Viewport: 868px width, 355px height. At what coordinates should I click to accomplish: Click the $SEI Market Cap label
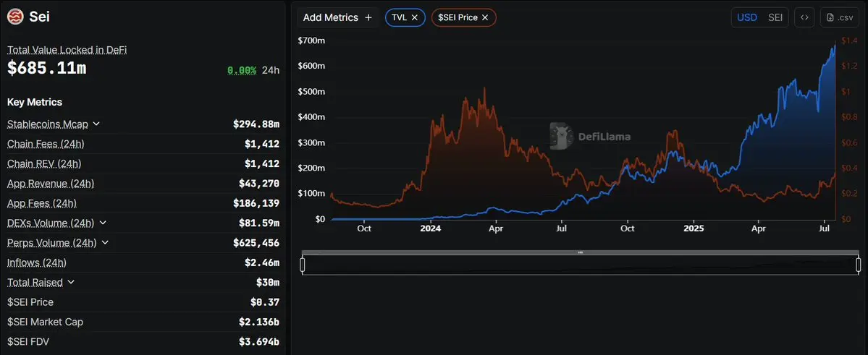coord(45,322)
